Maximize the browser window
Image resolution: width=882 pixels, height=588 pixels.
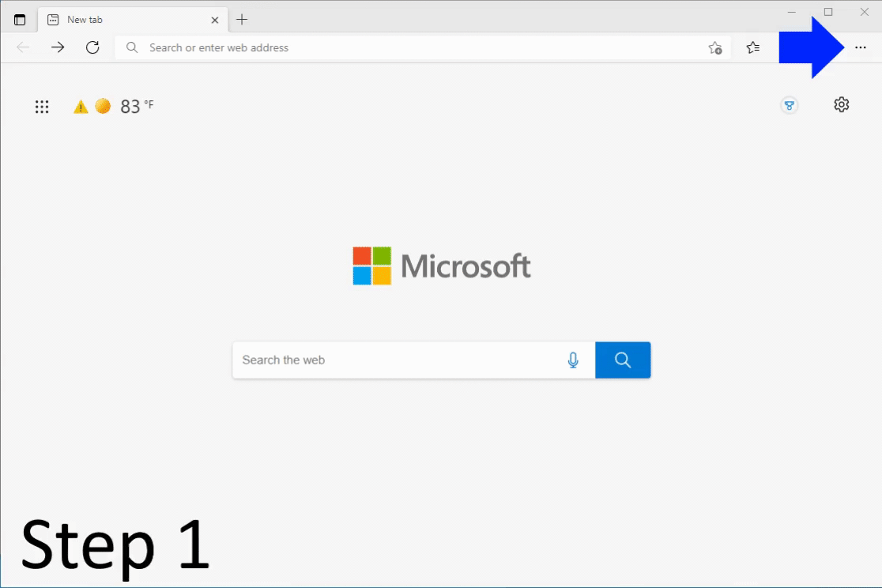tap(828, 12)
